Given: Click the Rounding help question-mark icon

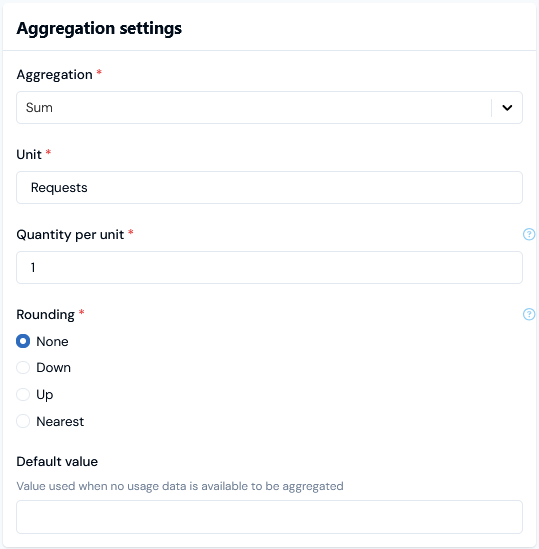Looking at the screenshot, I should pos(528,314).
